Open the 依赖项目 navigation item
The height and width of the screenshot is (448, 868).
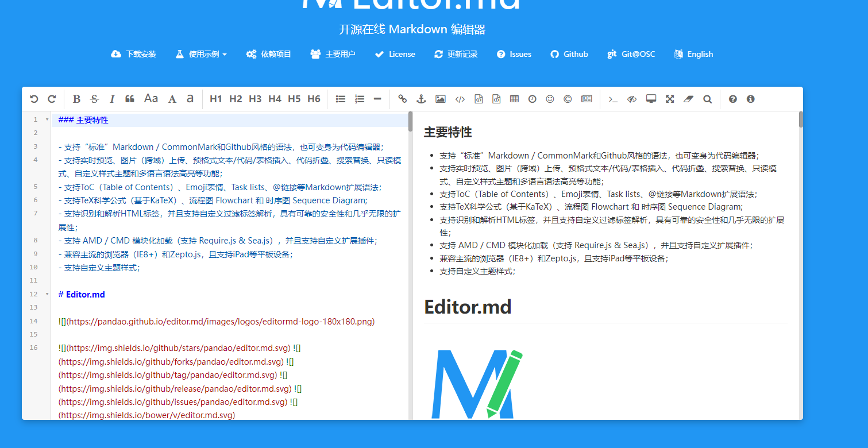click(268, 53)
